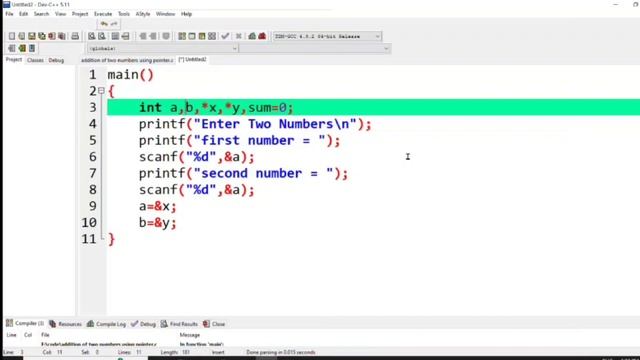Collapse the code fold at line 2
Image resolution: width=640 pixels, height=360 pixels.
[101, 91]
